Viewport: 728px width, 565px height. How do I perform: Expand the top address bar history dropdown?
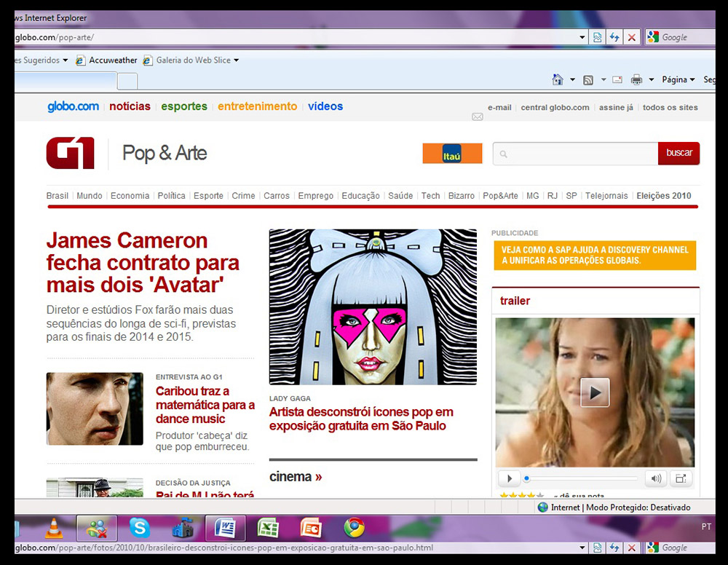[582, 38]
